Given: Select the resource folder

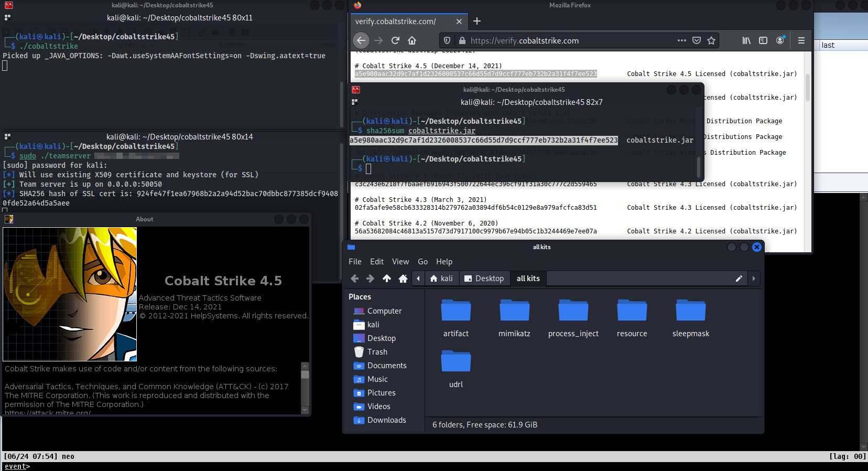Looking at the screenshot, I should (x=632, y=318).
